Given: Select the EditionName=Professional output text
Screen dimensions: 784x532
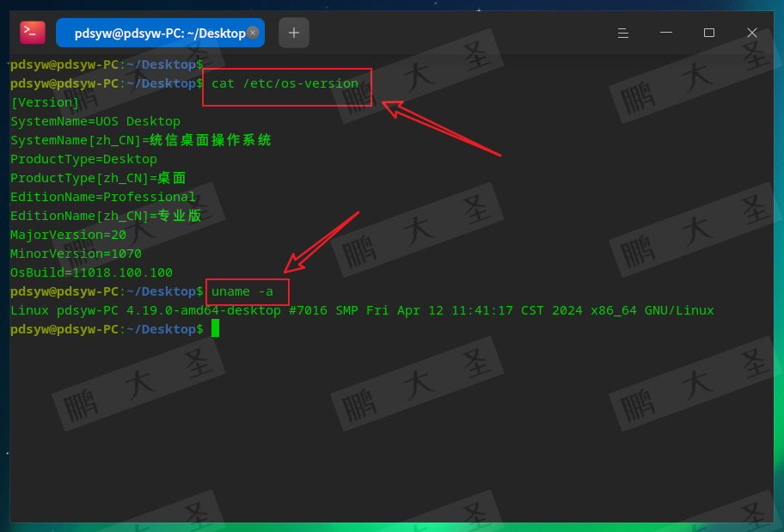Looking at the screenshot, I should pyautogui.click(x=102, y=196).
